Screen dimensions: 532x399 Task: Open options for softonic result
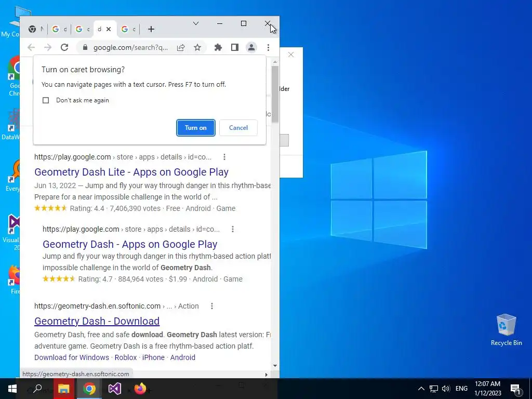pyautogui.click(x=212, y=306)
